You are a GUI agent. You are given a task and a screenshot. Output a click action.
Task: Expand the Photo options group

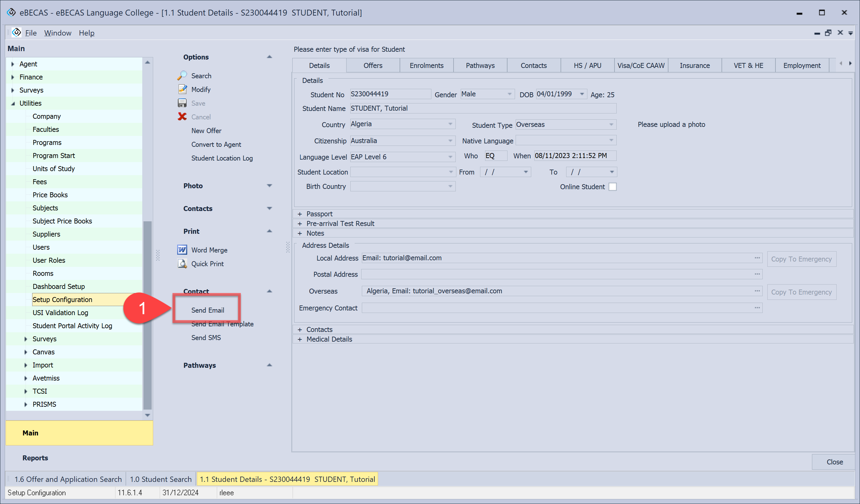pos(269,186)
